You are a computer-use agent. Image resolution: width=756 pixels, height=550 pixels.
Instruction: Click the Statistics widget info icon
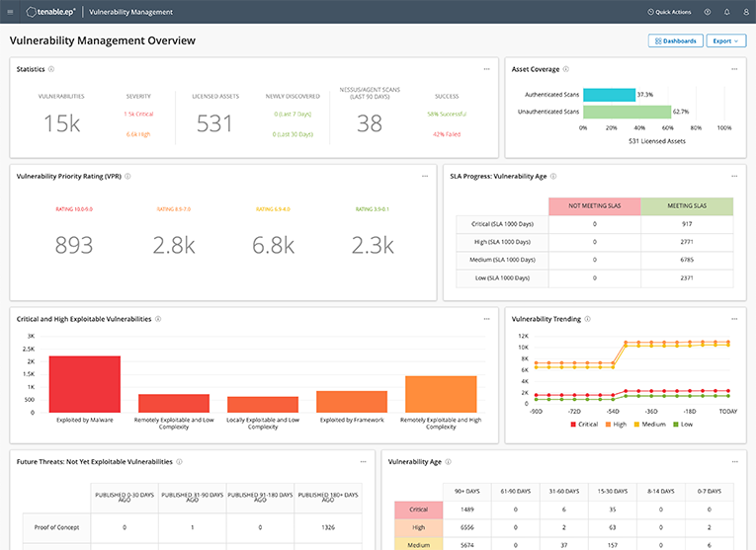(x=51, y=69)
